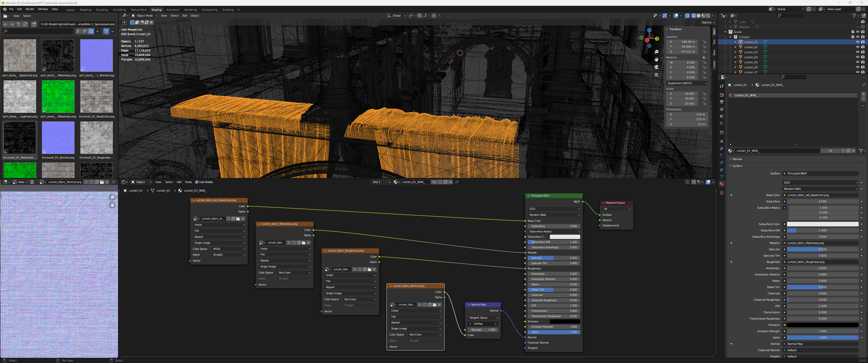This screenshot has width=868, height=363.
Task: Go to parent directory in file browser
Action: coord(18,24)
